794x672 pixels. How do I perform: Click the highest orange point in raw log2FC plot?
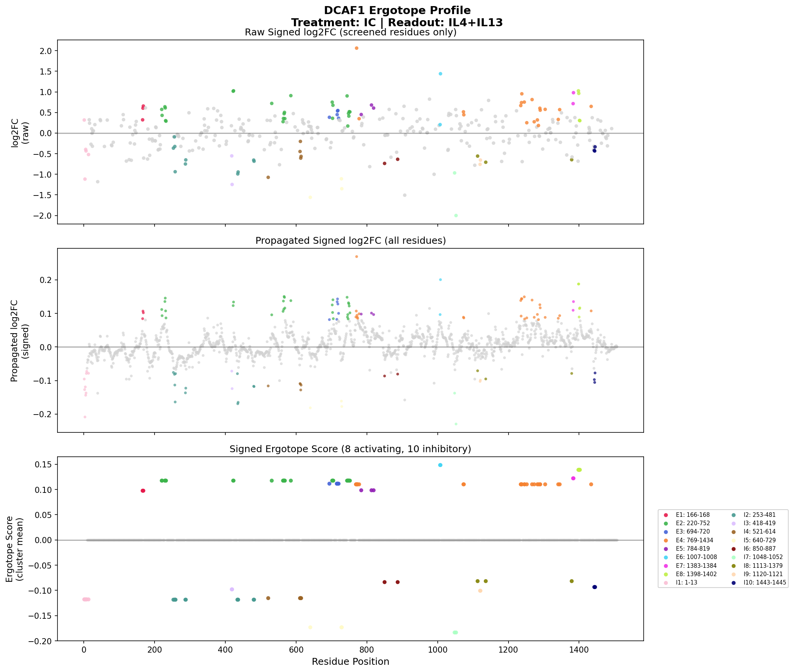point(356,48)
